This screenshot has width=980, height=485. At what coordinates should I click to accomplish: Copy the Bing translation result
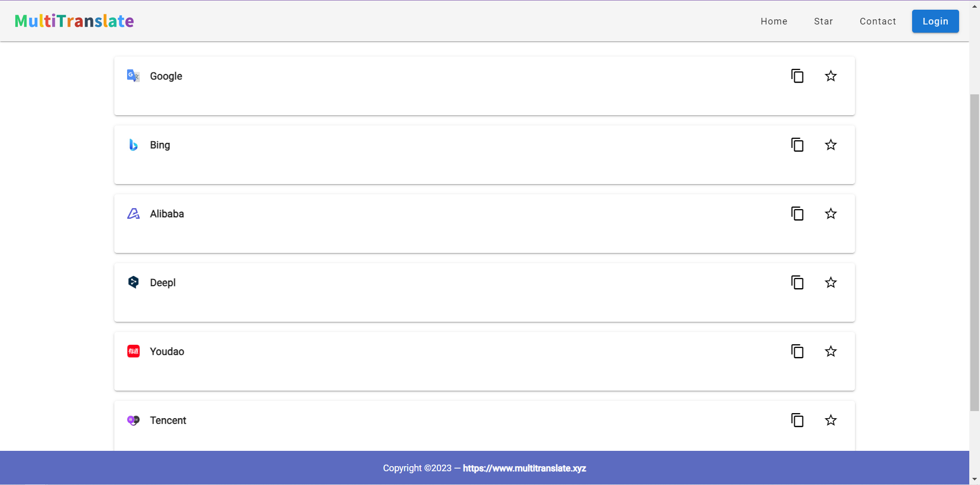pos(797,145)
